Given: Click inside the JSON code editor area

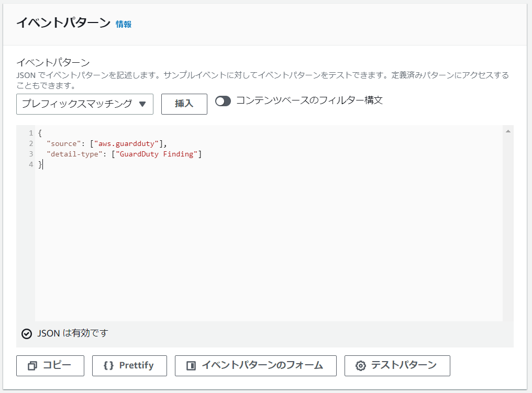Looking at the screenshot, I should pos(269,223).
